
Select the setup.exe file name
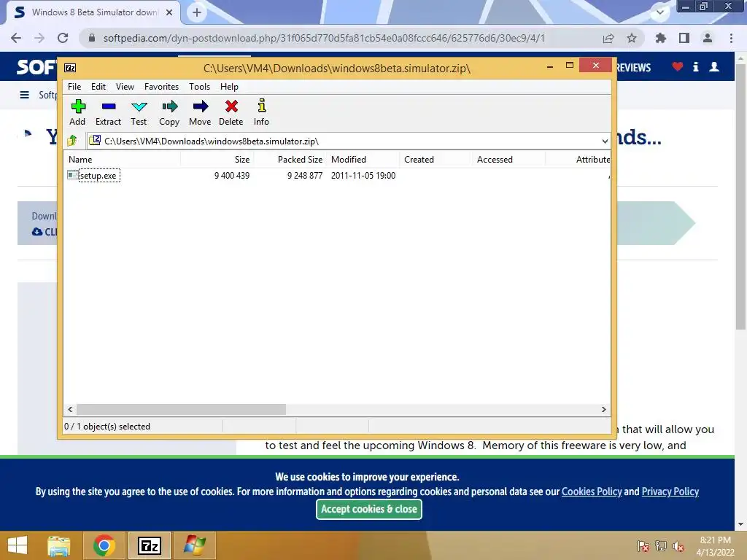[98, 175]
